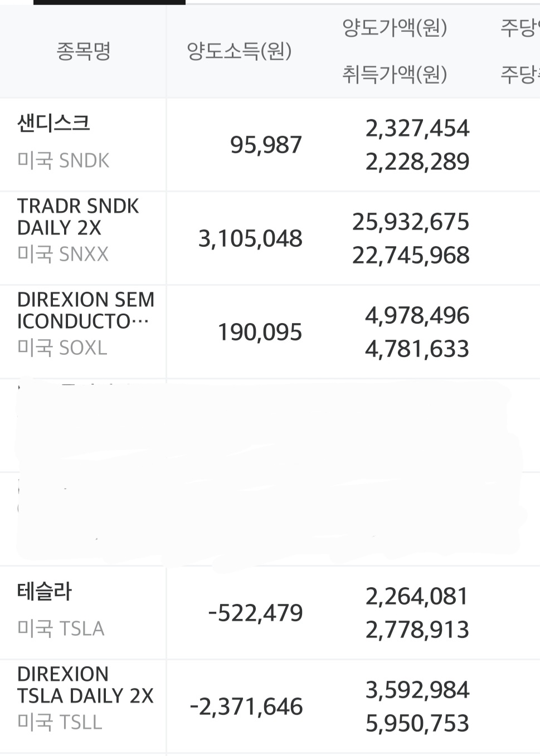Select the 양도소득(원) column header
This screenshot has width=540, height=756.
point(239,51)
